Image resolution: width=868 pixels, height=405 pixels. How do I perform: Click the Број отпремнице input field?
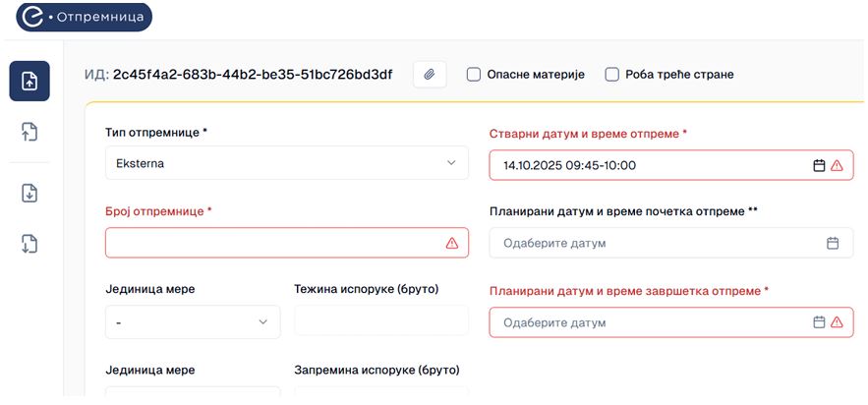(275, 243)
